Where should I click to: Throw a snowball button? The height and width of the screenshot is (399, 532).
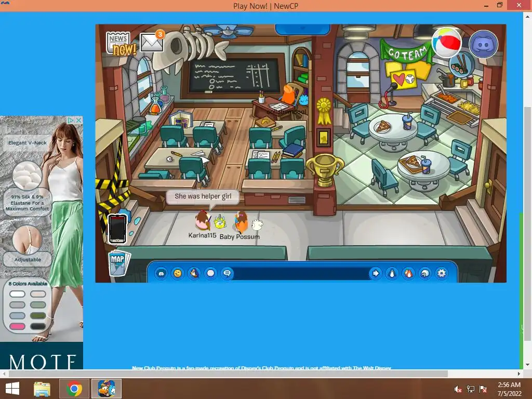click(x=210, y=273)
